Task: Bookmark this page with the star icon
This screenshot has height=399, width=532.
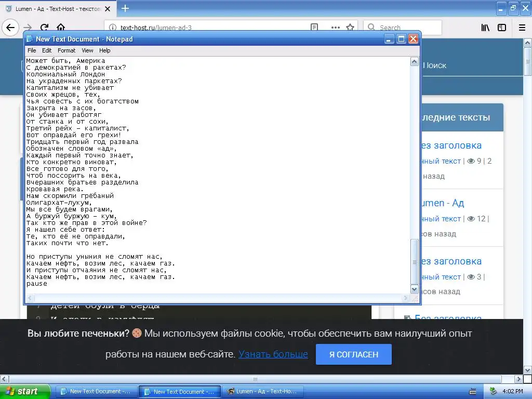Action: (x=350, y=28)
